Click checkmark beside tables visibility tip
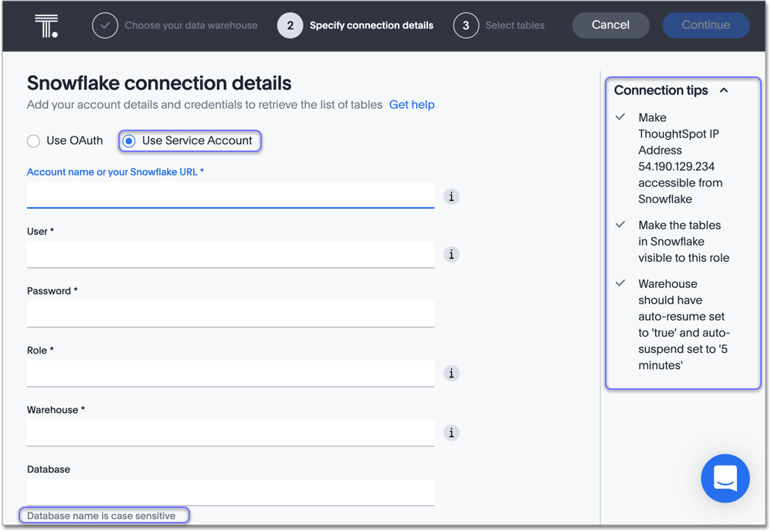Viewport: 771px width, 532px height. click(x=621, y=224)
